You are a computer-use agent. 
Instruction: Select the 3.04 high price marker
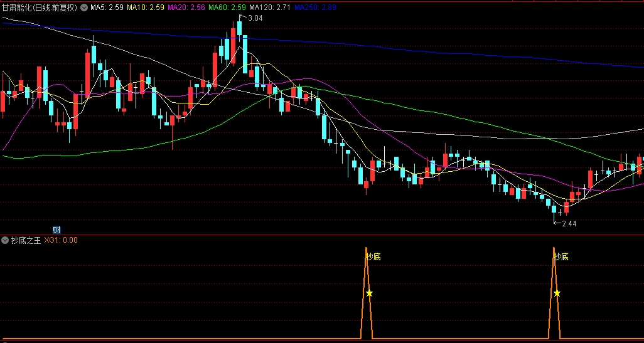click(255, 18)
